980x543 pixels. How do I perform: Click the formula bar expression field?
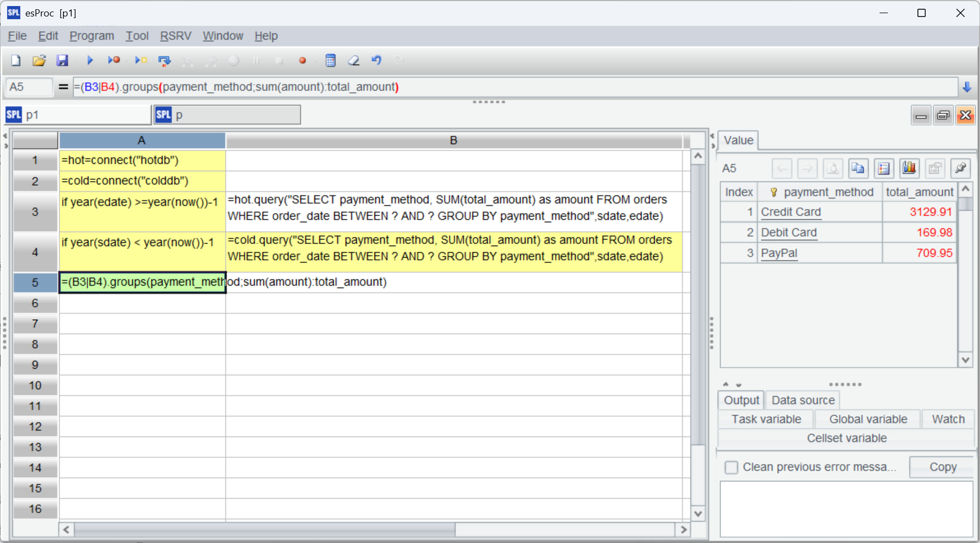point(515,87)
